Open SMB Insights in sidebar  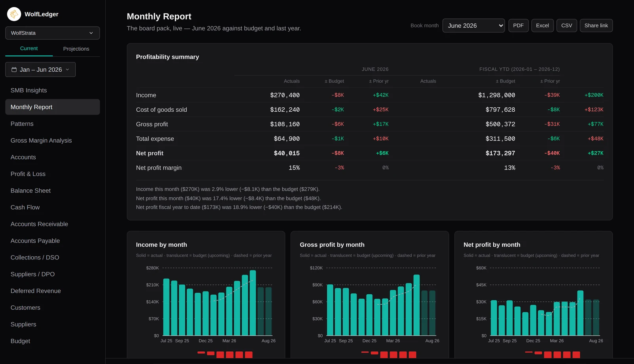(x=52, y=90)
